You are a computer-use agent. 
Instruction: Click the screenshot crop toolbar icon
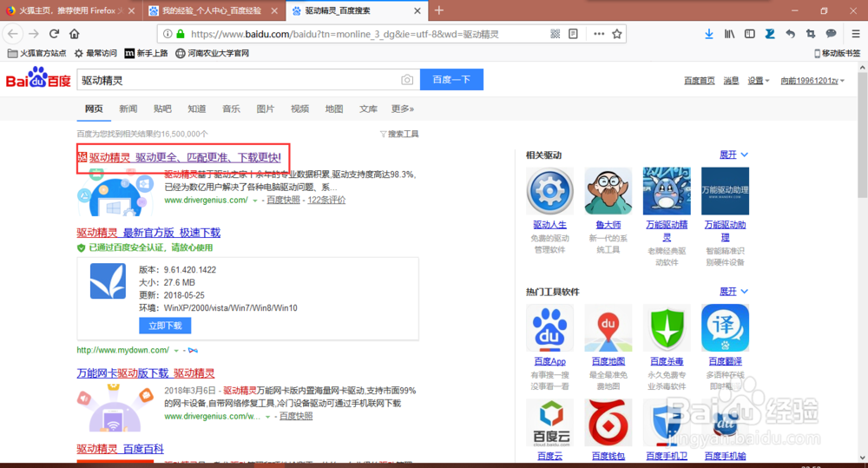click(x=811, y=34)
